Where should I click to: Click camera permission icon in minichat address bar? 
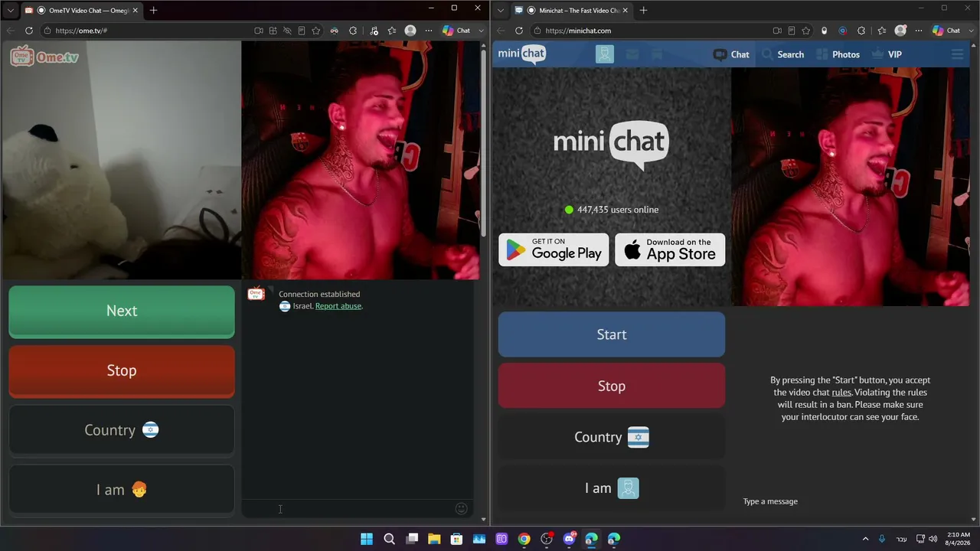pos(777,31)
